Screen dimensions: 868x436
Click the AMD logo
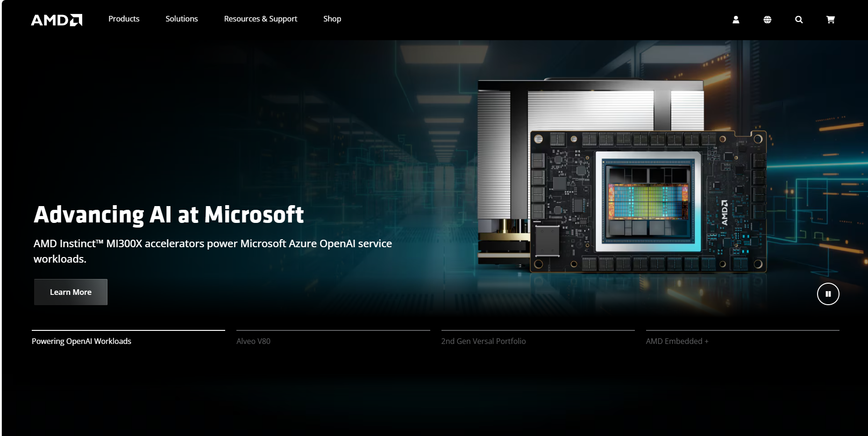pos(57,20)
